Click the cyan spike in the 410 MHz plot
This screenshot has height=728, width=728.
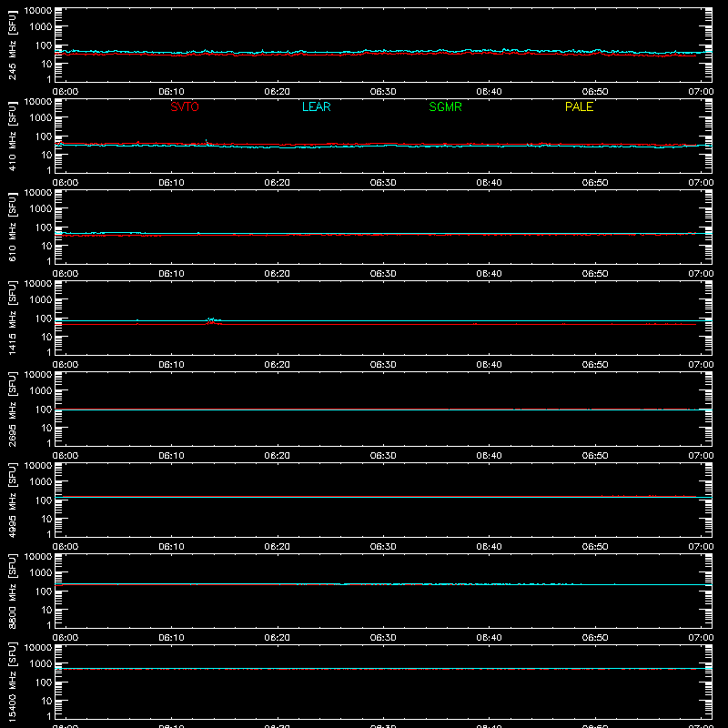click(x=207, y=142)
